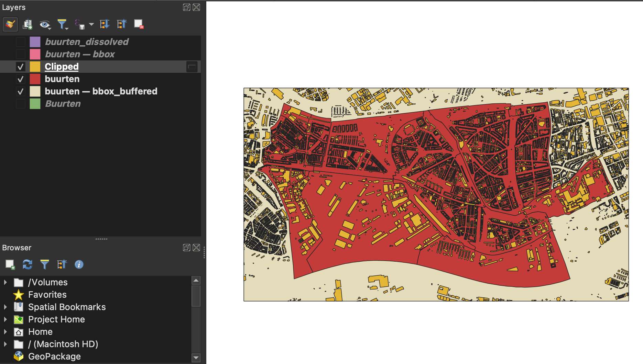Click the Filter Legend funnel icon
The image size is (643, 364).
click(x=62, y=24)
